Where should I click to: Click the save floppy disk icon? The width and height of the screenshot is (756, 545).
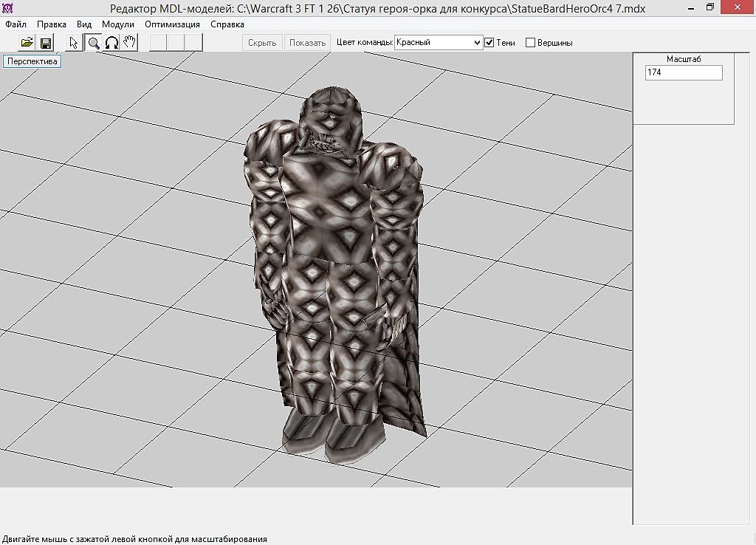coord(46,42)
